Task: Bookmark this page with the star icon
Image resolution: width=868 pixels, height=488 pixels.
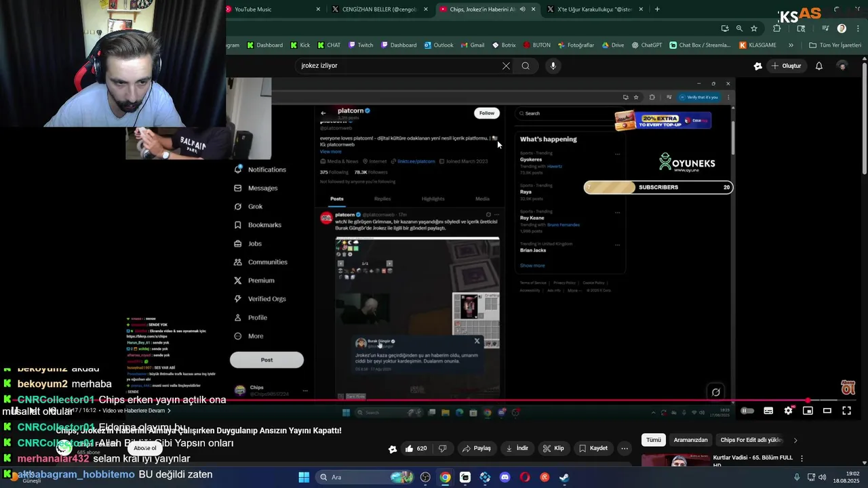Action: point(753,28)
